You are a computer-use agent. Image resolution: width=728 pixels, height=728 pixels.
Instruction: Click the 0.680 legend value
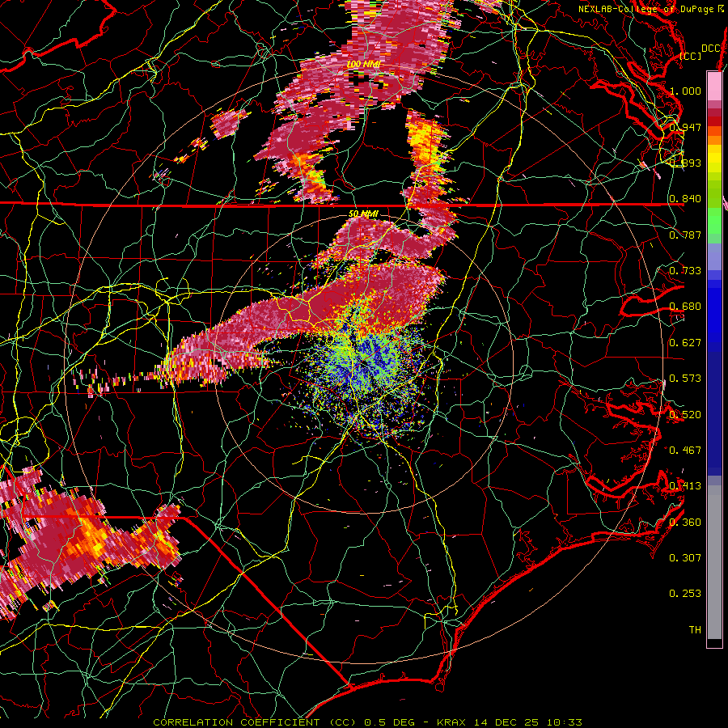(685, 306)
